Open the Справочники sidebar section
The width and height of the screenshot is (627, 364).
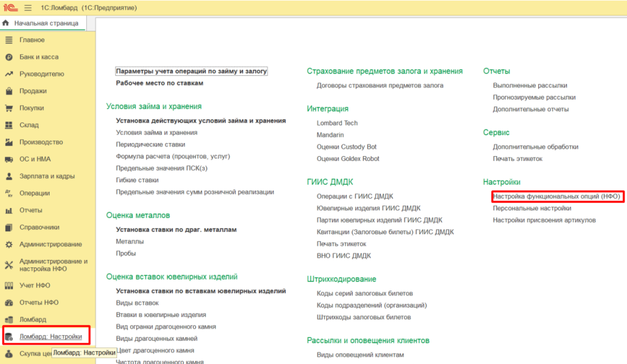click(x=39, y=227)
